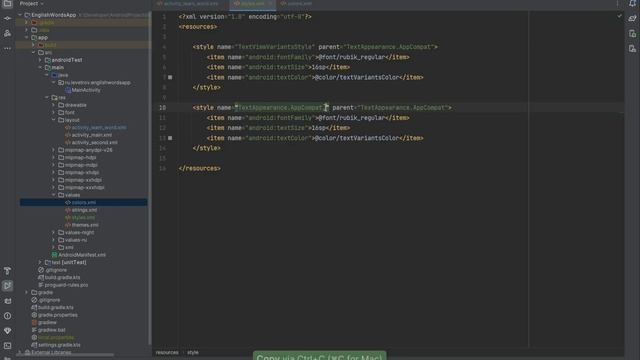Select settings.gradle.kts in the tree
Screen dimensions: 640x360
[x=59, y=345]
